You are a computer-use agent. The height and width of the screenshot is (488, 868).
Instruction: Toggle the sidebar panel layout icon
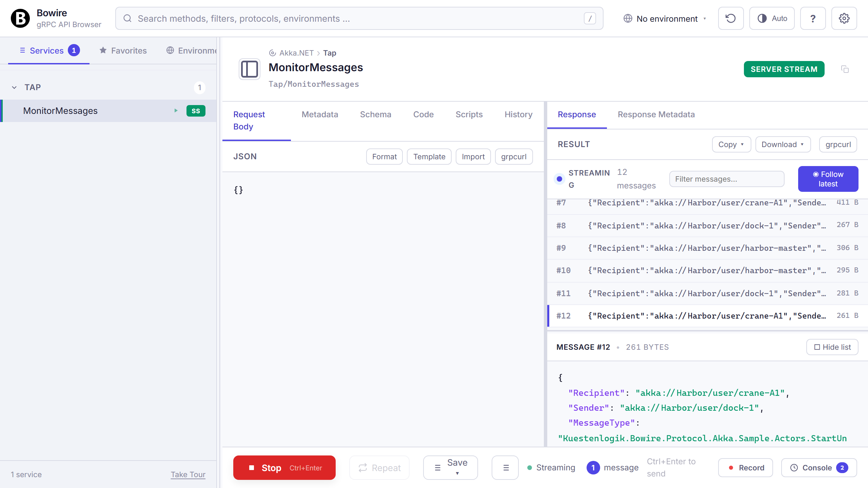(x=250, y=69)
